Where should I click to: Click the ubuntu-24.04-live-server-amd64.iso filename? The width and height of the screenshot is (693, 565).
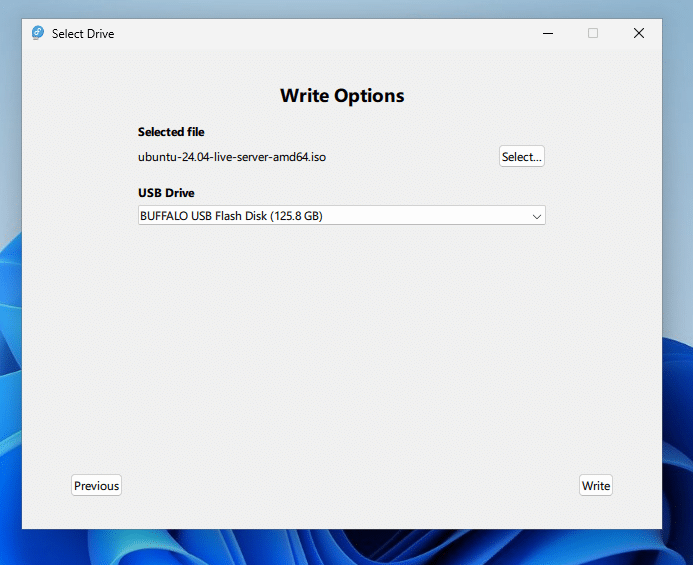tap(232, 157)
